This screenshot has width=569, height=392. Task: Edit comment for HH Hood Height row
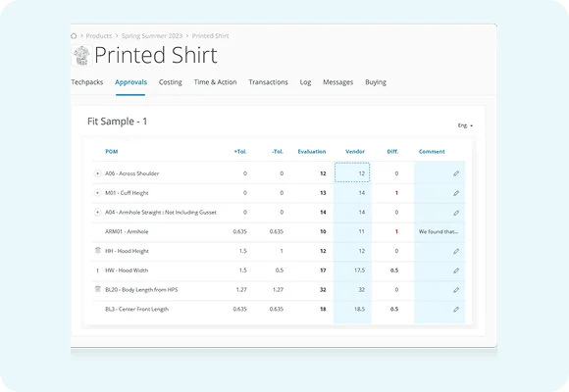pyautogui.click(x=456, y=251)
